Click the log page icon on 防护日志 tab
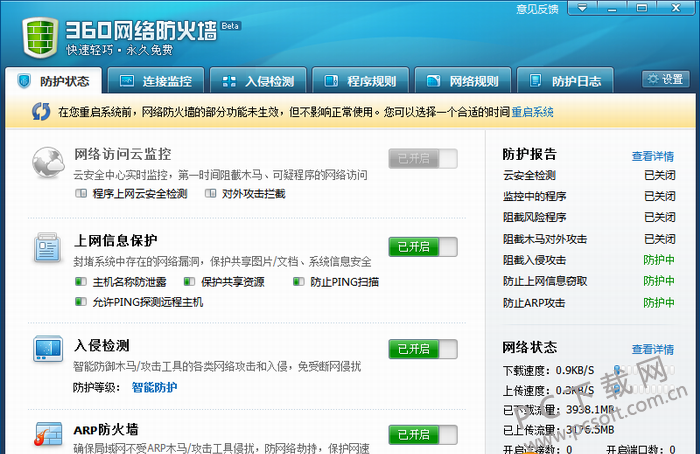The height and width of the screenshot is (454, 700). (x=535, y=81)
